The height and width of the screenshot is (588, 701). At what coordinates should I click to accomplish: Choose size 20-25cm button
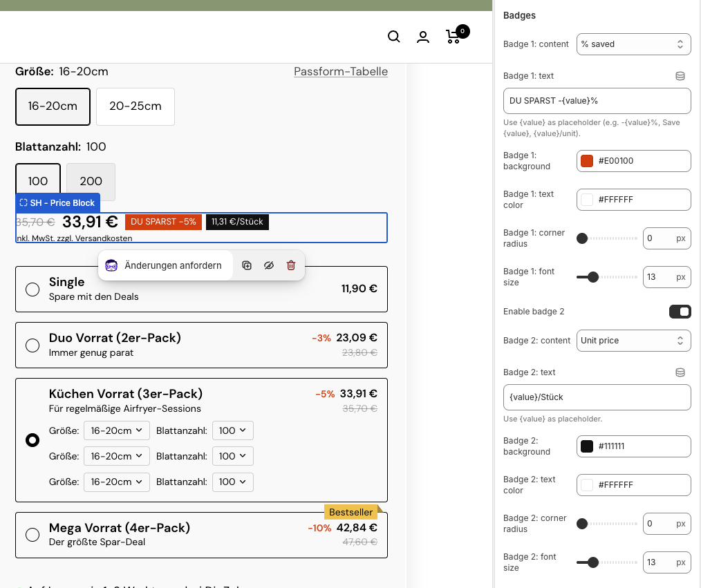pyautogui.click(x=135, y=106)
